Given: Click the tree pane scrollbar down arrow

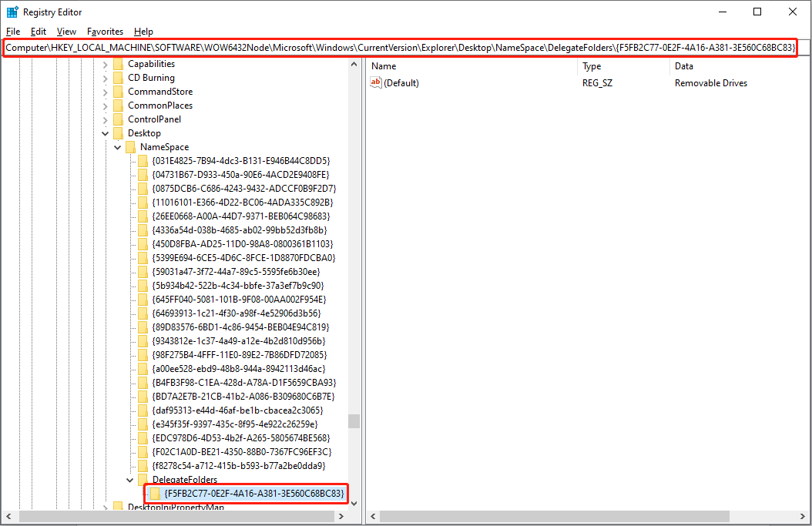Looking at the screenshot, I should click(x=354, y=502).
